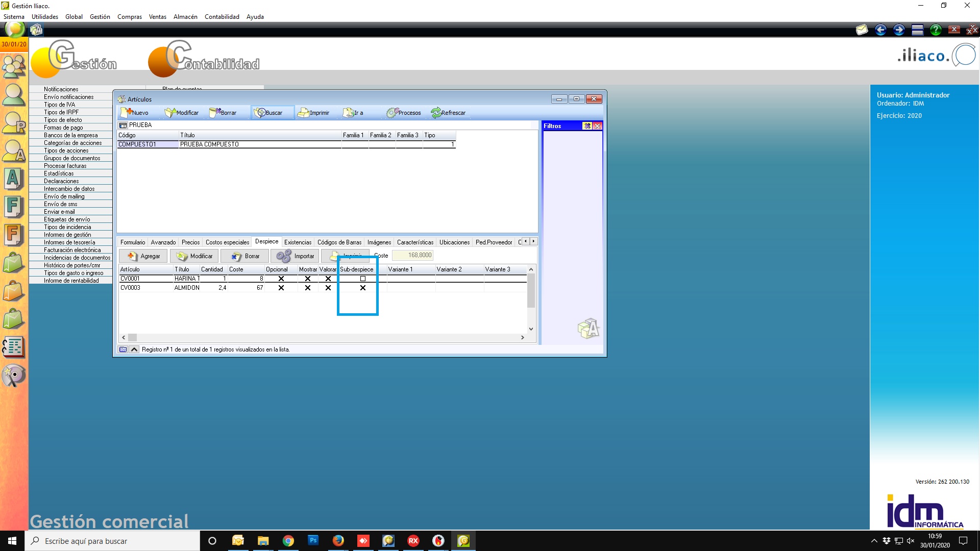
Task: Click the Agregar button in Despiece
Action: 143,256
